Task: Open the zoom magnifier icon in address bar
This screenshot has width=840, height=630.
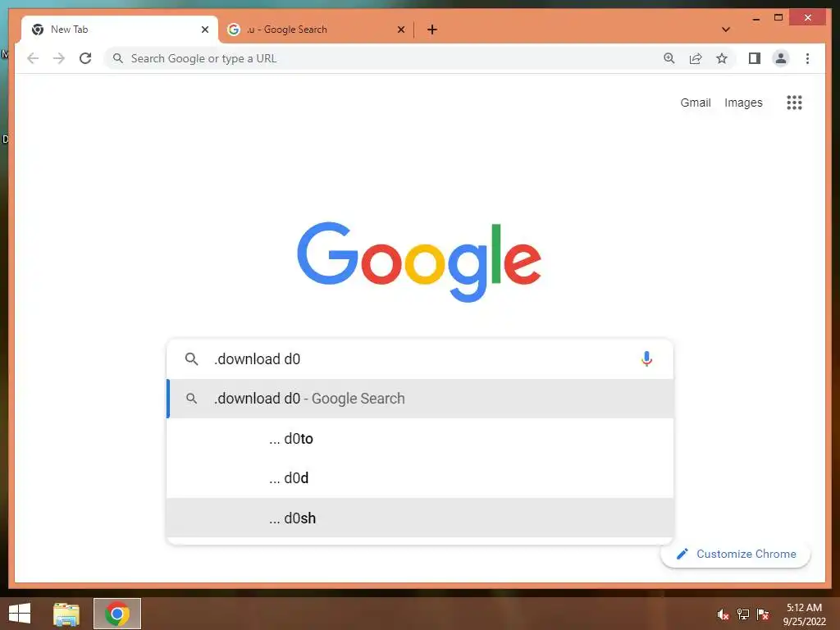Action: [669, 58]
